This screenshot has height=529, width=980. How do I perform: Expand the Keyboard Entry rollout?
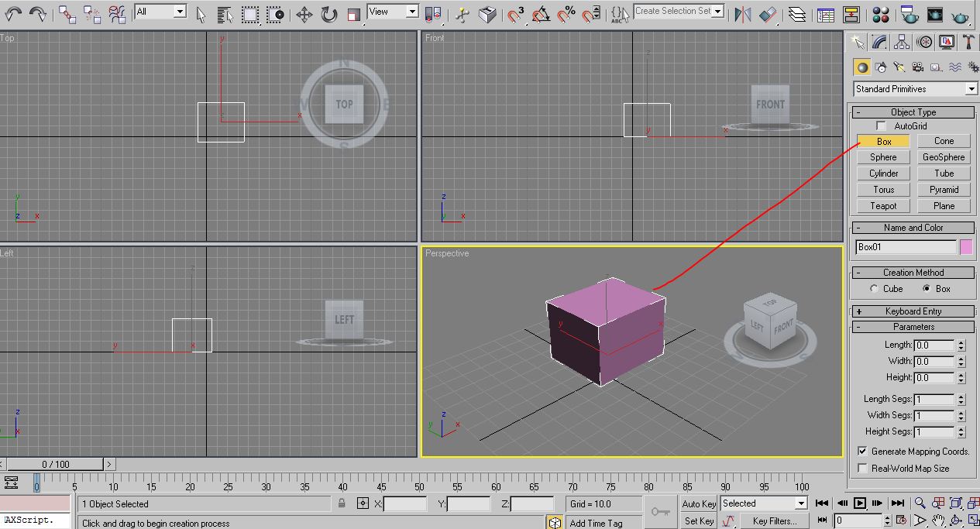tap(913, 311)
